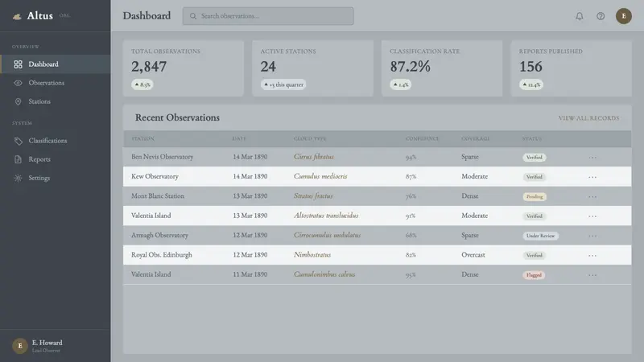Viewport: 644px width, 362px height.
Task: Open Reports in sidebar
Action: (x=56, y=159)
